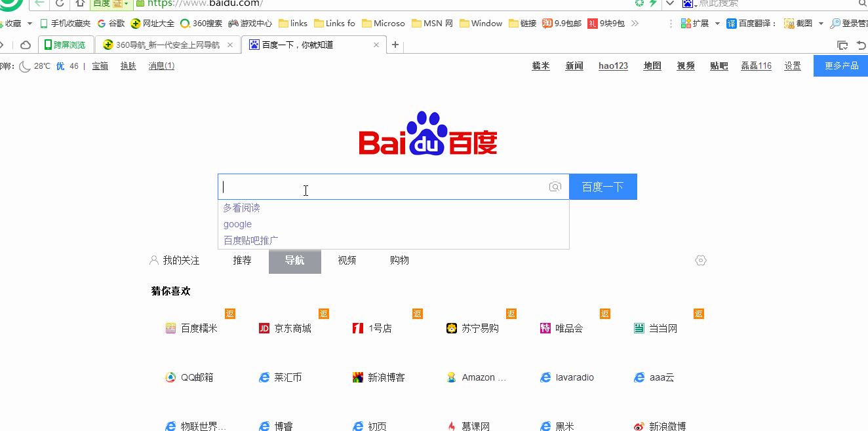
Task: Open the 地图 link
Action: point(652,66)
